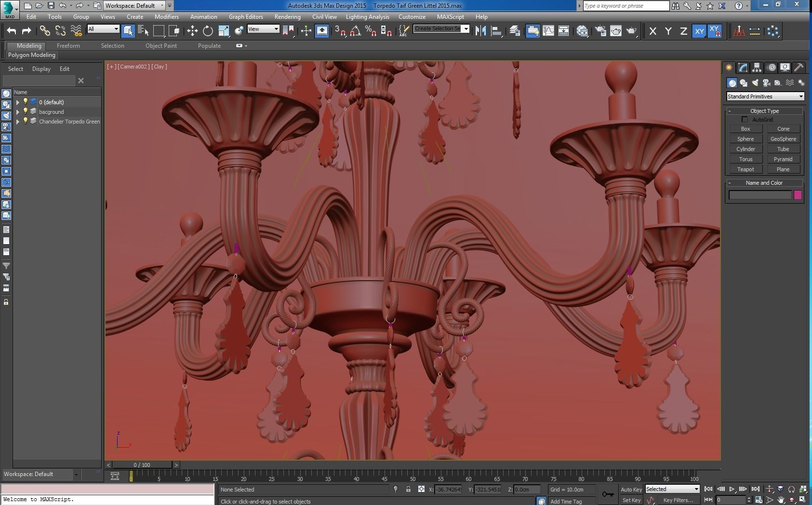Click the Play Animation button
The height and width of the screenshot is (505, 812).
coord(732,489)
